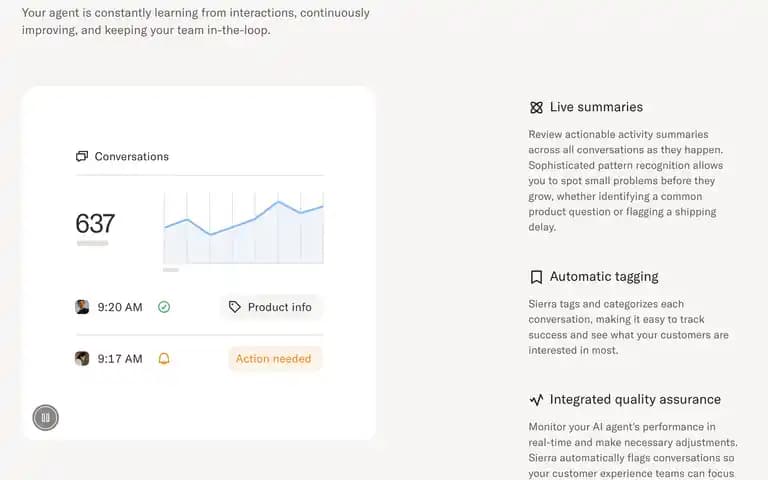Viewport: 768px width, 480px height.
Task: Click the 9:17 AM timestamp
Action: pyautogui.click(x=120, y=359)
